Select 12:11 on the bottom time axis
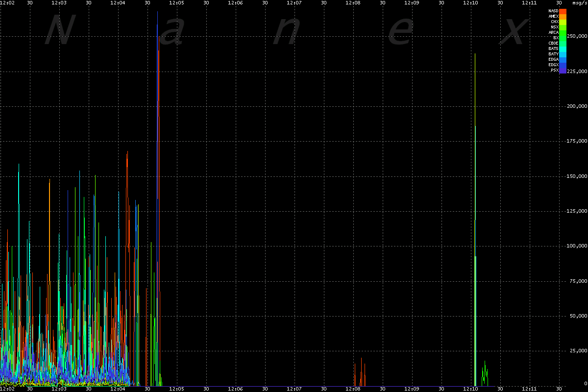 (x=529, y=389)
